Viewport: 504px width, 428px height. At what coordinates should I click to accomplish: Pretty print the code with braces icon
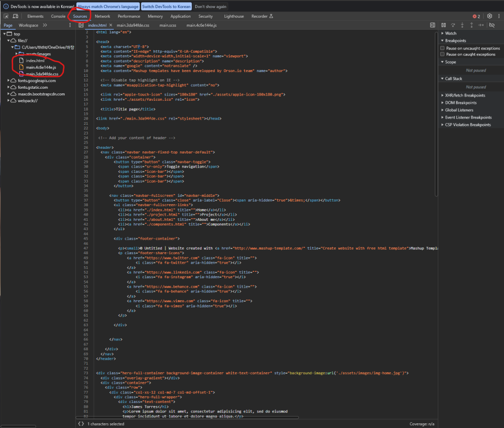coord(81,424)
